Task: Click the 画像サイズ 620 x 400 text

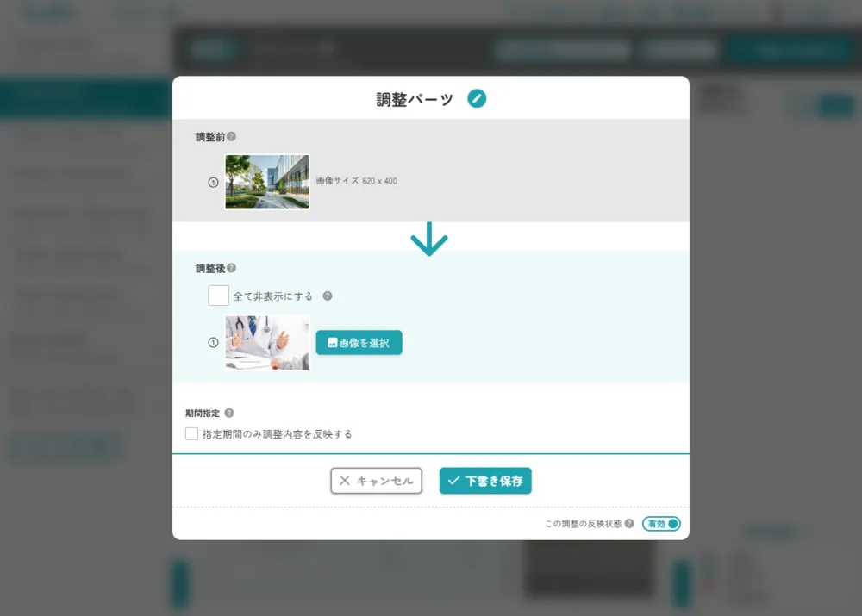Action: [x=356, y=181]
